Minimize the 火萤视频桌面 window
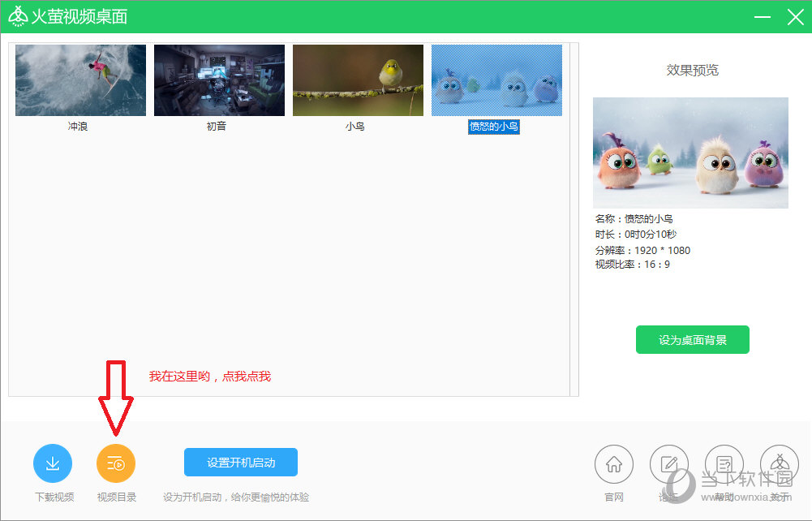 point(763,17)
